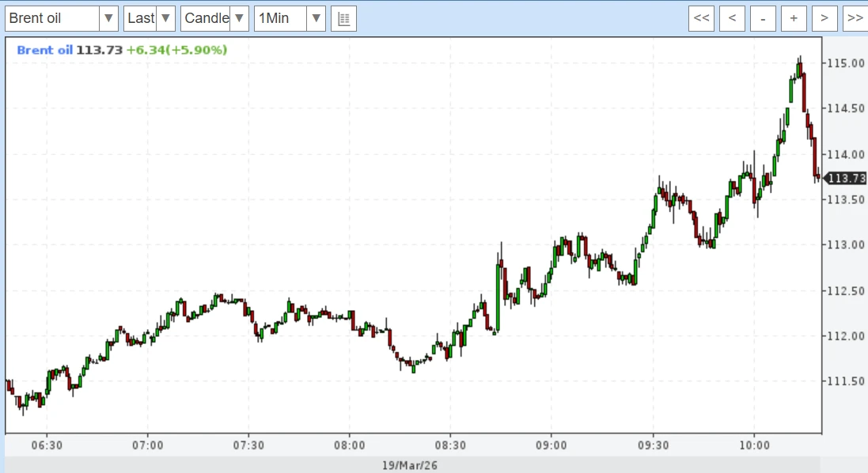The width and height of the screenshot is (868, 473).
Task: Click the data table list icon
Action: click(343, 18)
